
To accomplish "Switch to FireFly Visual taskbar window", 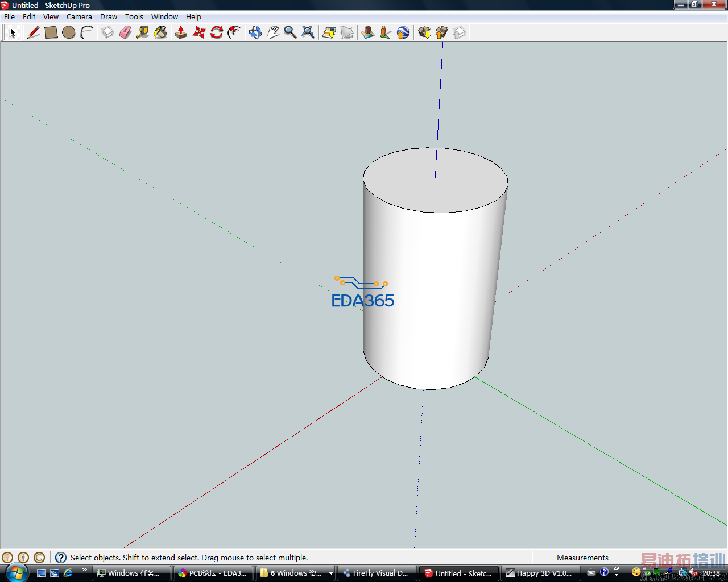I will [x=377, y=573].
